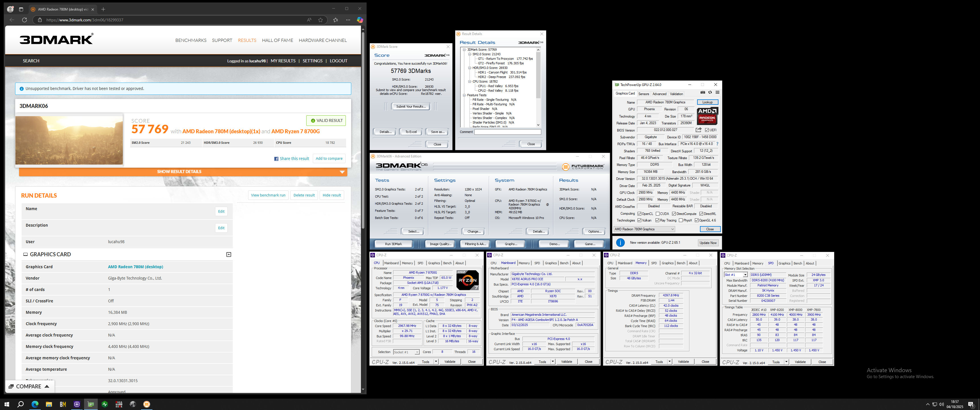The height and width of the screenshot is (410, 980).
Task: Toggle the OpenCL checkbox in GPU-Z
Action: 640,214
